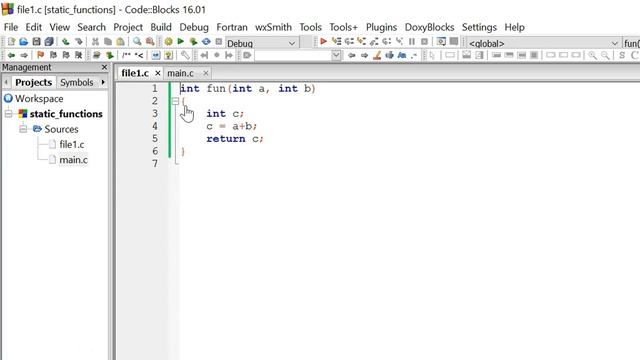Click the DoxyBlocks line comment icon
This screenshot has height=360, width=640.
click(139, 55)
